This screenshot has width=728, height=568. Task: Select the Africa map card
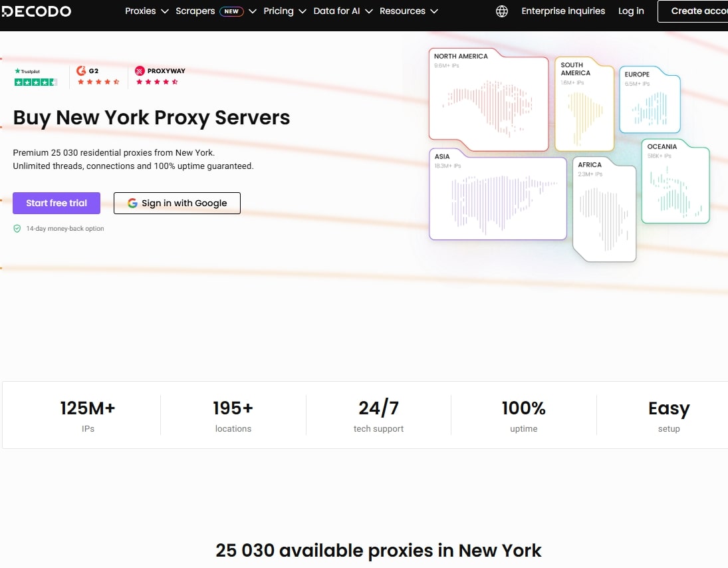pos(604,209)
